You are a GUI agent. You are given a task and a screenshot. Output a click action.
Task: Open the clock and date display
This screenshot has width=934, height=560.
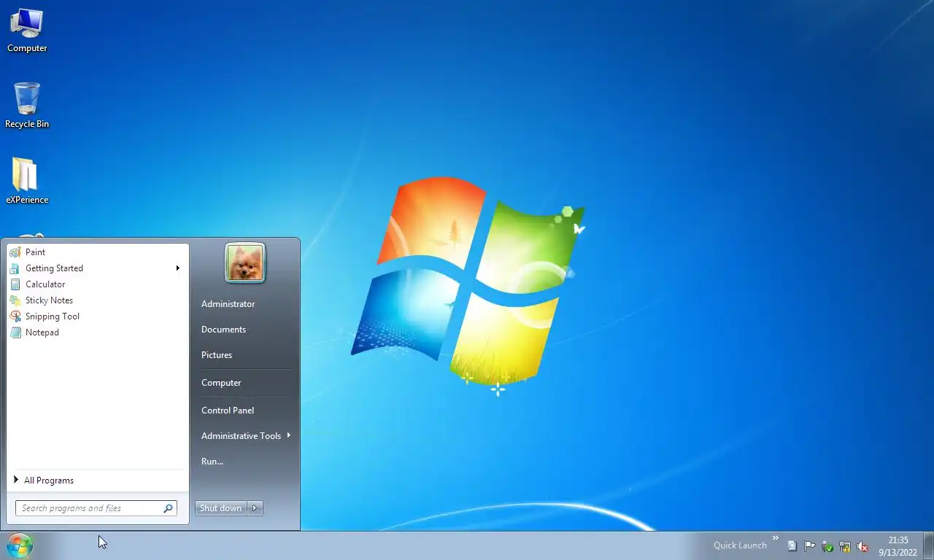tap(898, 546)
